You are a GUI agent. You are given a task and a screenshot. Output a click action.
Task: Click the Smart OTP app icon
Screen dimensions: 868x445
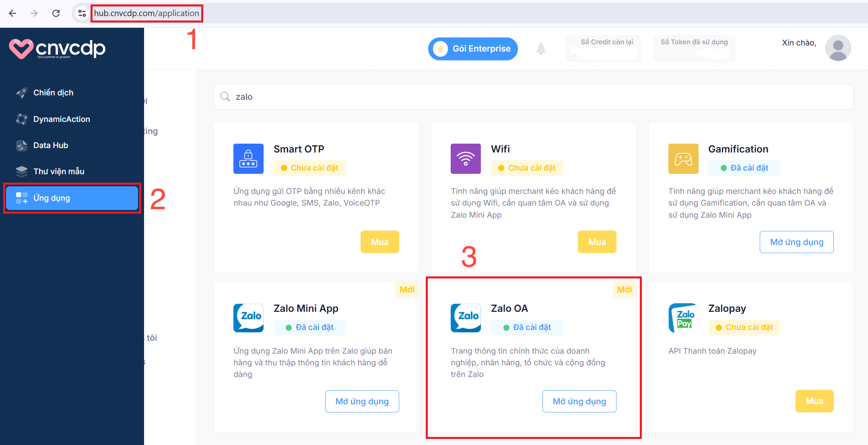coord(248,159)
